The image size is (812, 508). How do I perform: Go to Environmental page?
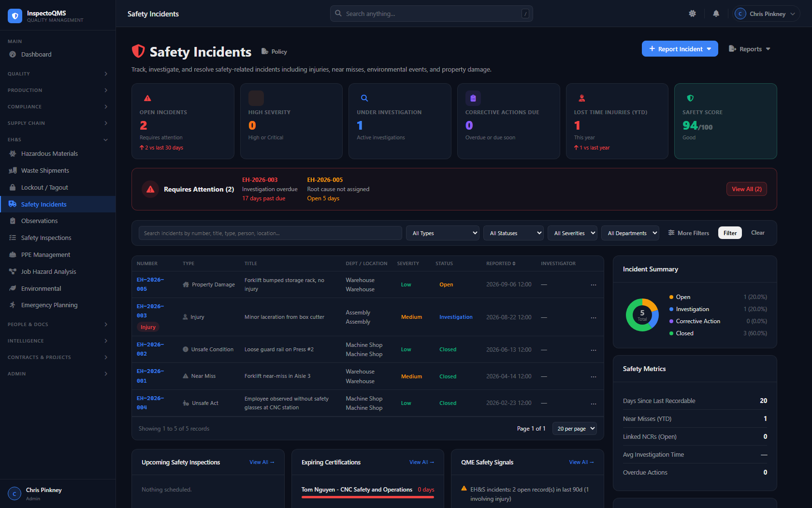(41, 288)
